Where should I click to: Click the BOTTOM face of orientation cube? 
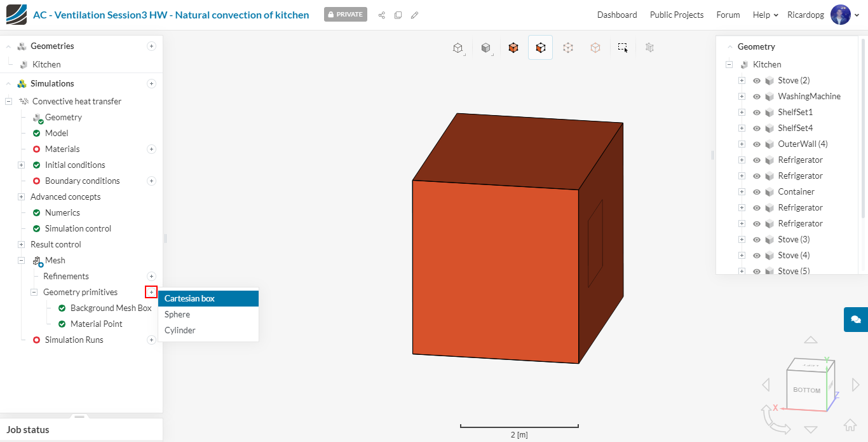click(806, 390)
